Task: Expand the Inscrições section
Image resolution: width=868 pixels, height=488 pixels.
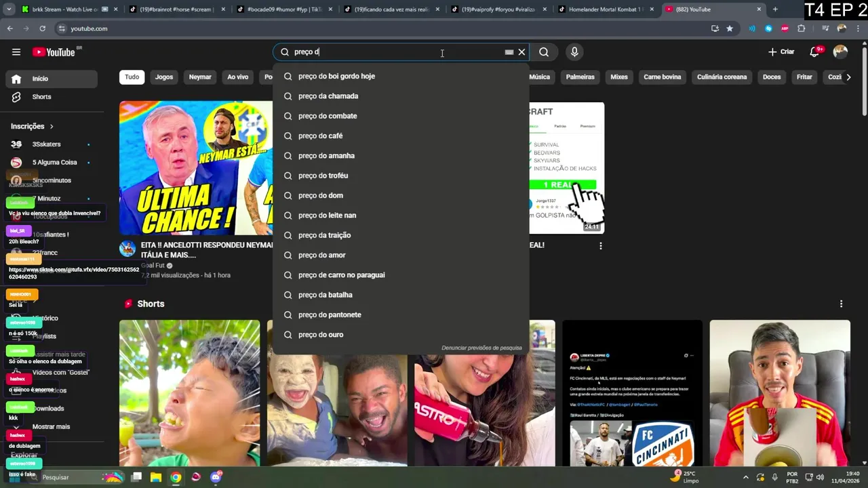Action: (32, 126)
